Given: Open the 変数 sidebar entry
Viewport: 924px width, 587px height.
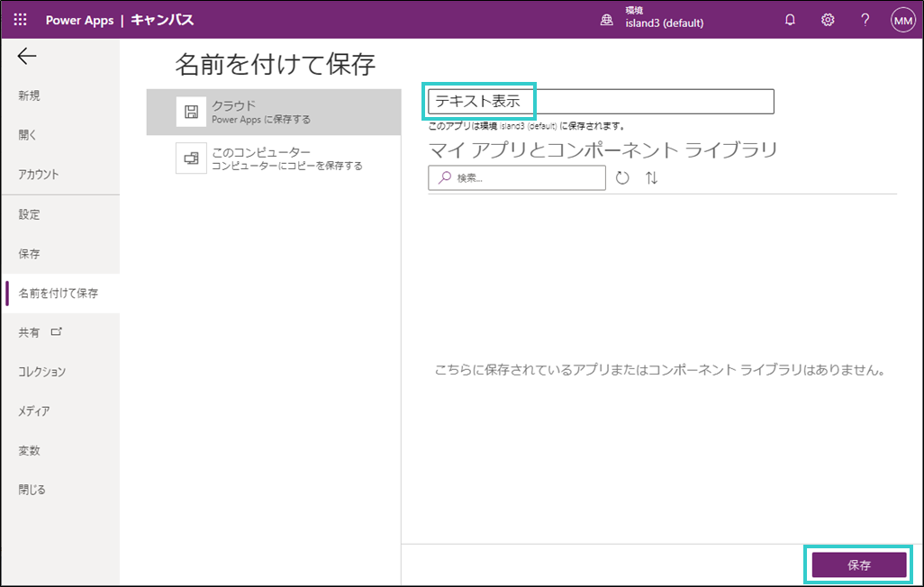Looking at the screenshot, I should (30, 449).
